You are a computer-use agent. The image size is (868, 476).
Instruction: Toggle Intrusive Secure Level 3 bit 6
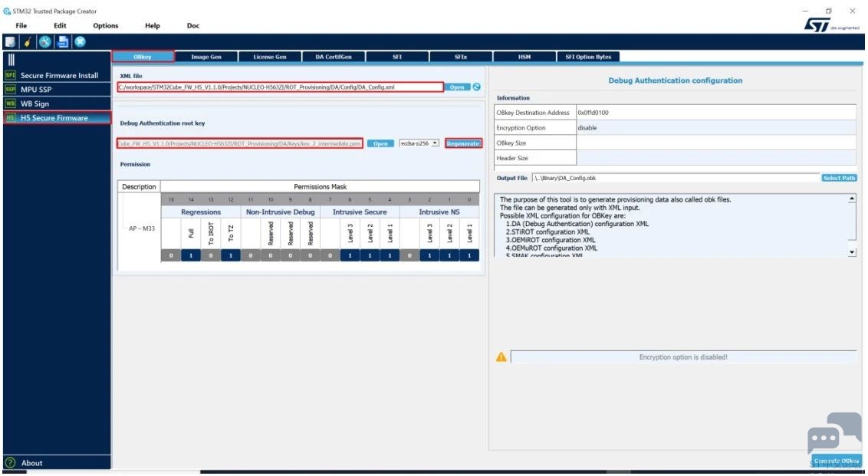point(350,256)
